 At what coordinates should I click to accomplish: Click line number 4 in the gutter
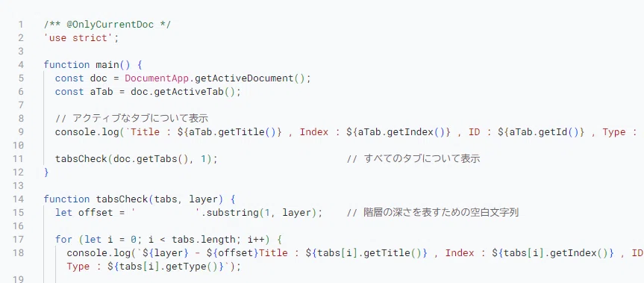21,64
